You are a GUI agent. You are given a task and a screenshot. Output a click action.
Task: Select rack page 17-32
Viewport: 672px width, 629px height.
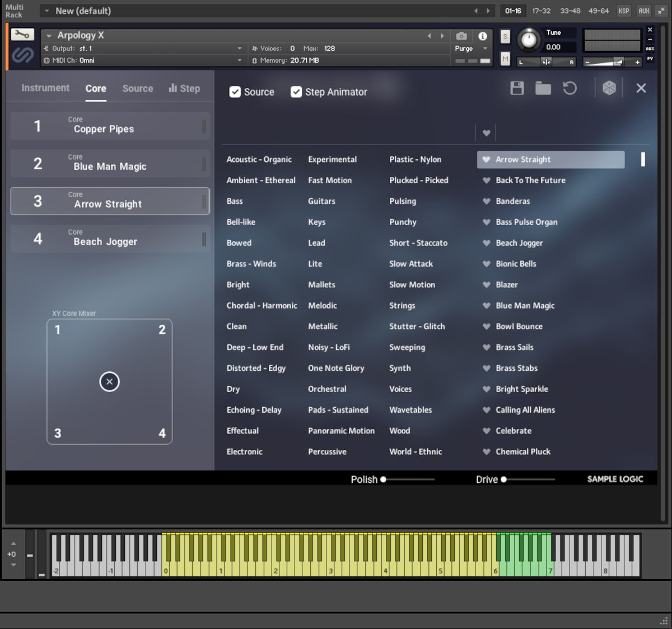541,11
